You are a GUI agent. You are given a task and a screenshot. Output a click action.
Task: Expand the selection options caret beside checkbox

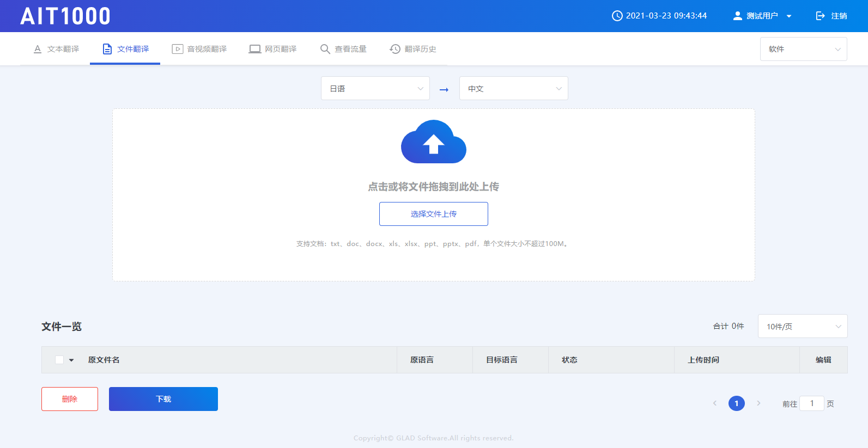(71, 360)
